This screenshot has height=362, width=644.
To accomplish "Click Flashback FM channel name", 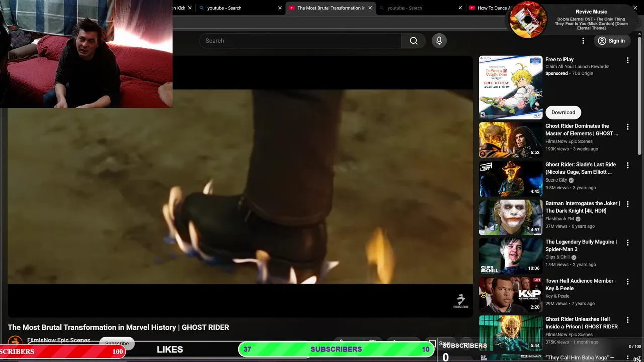I will tap(559, 219).
